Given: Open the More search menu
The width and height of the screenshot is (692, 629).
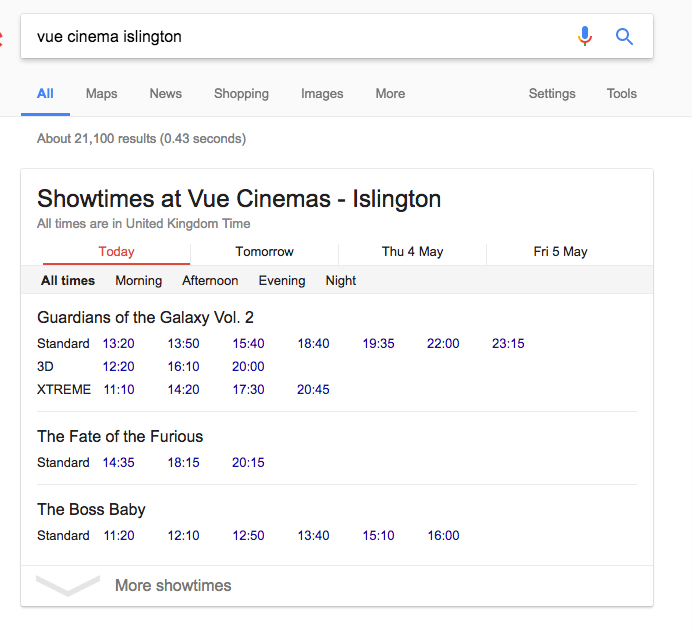Looking at the screenshot, I should (390, 94).
